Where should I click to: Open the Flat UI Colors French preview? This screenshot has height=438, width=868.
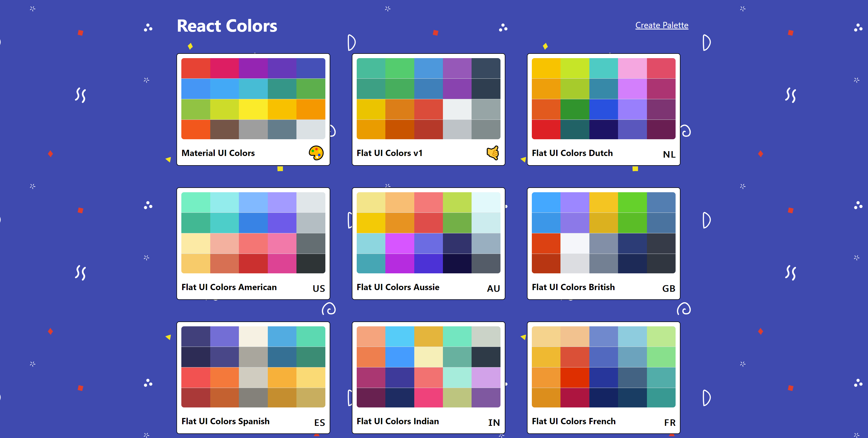point(603,367)
